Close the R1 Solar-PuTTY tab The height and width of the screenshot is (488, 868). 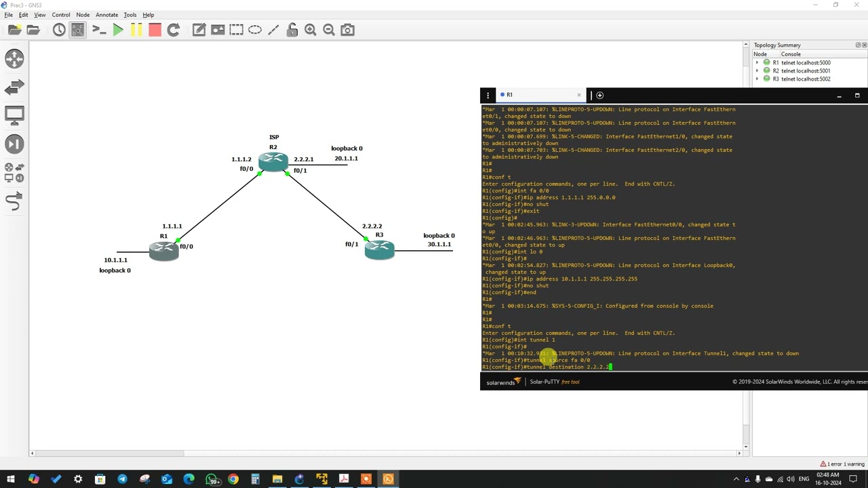[x=579, y=95]
